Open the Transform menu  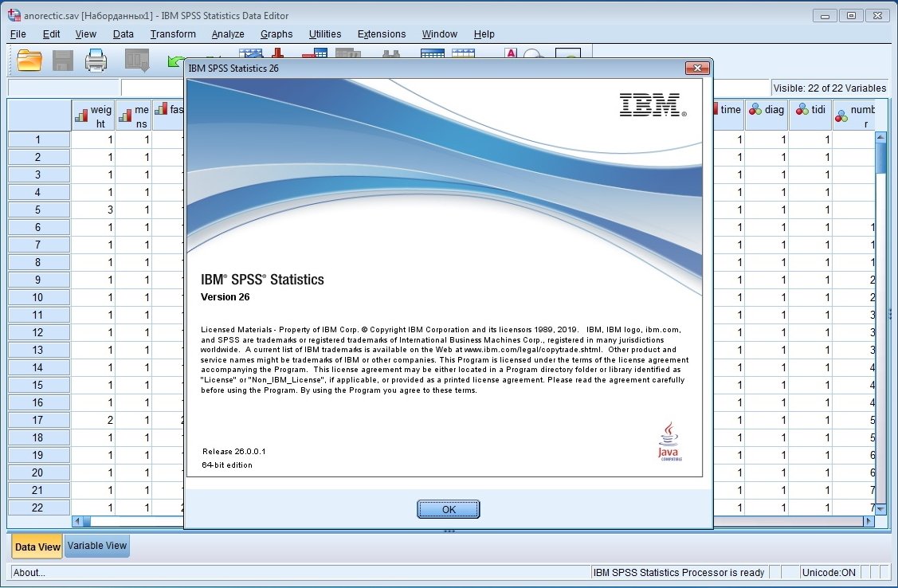(x=173, y=34)
